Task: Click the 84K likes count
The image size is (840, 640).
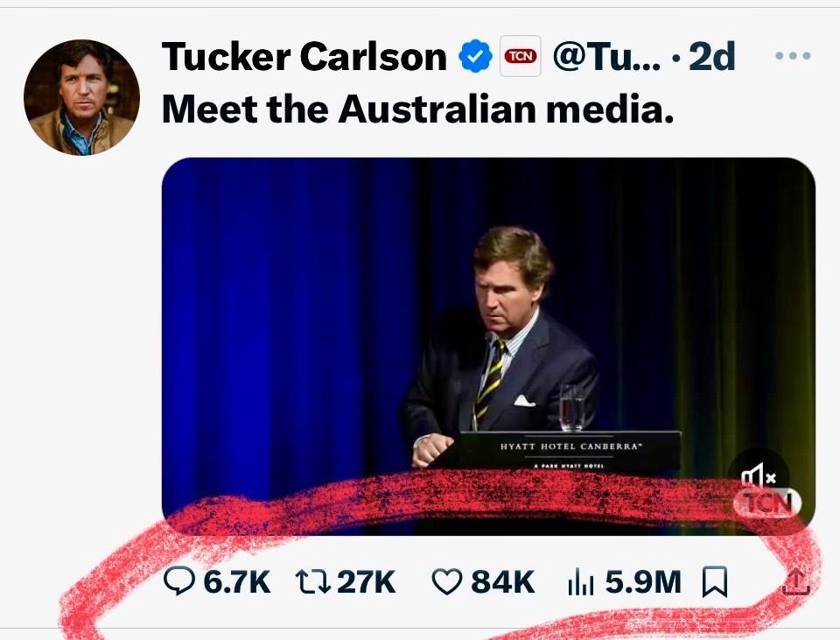Action: pos(502,582)
